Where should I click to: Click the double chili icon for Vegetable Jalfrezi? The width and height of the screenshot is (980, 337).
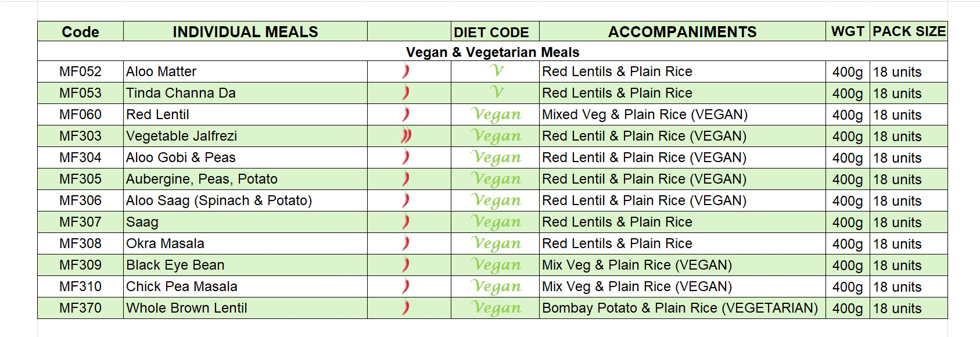[406, 136]
